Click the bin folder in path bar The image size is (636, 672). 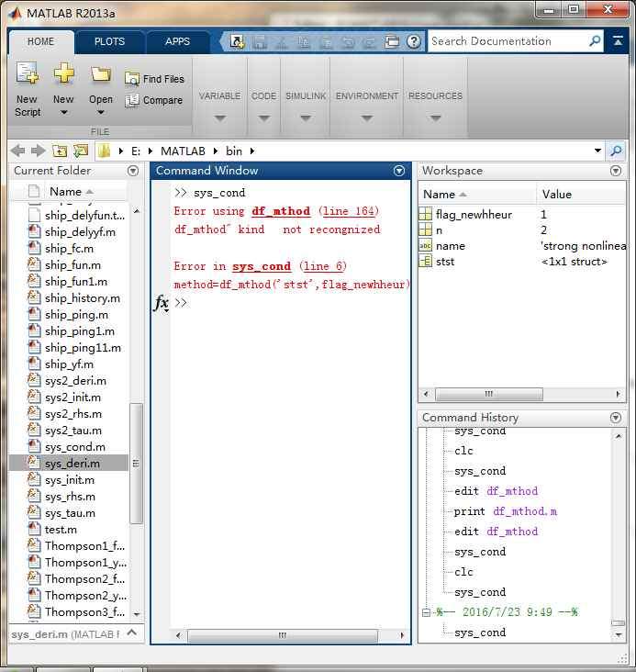tap(234, 151)
